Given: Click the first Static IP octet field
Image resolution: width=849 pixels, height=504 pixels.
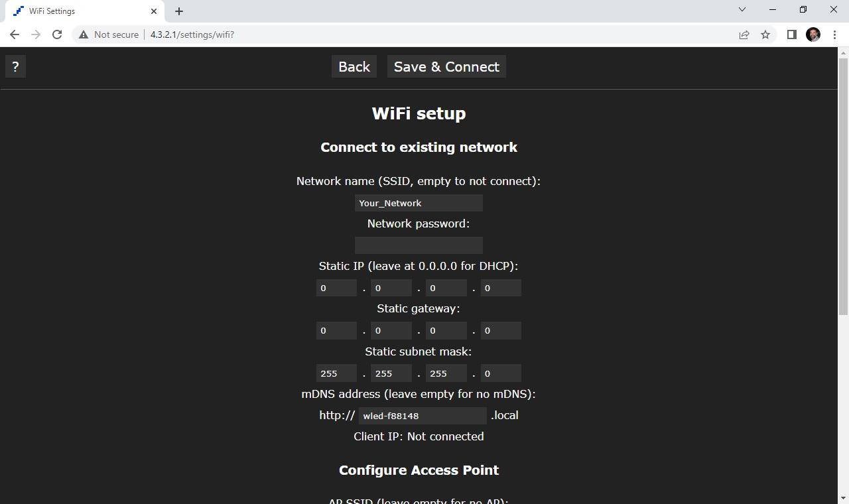Looking at the screenshot, I should 336,288.
